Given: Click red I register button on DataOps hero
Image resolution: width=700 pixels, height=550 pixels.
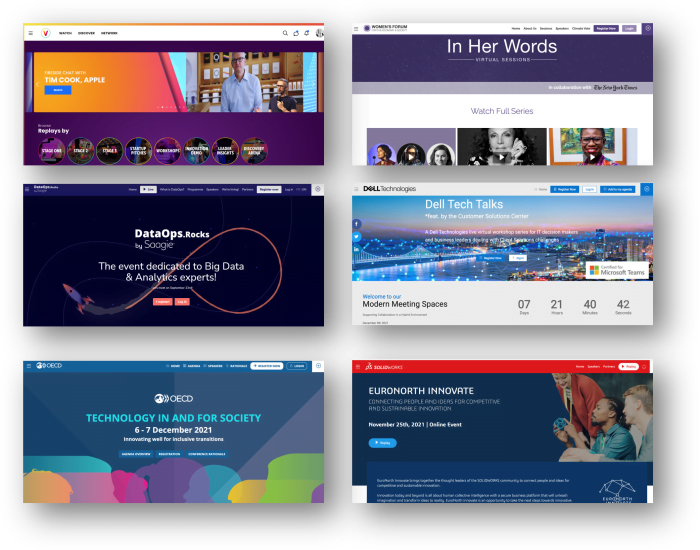Looking at the screenshot, I should click(x=162, y=302).
